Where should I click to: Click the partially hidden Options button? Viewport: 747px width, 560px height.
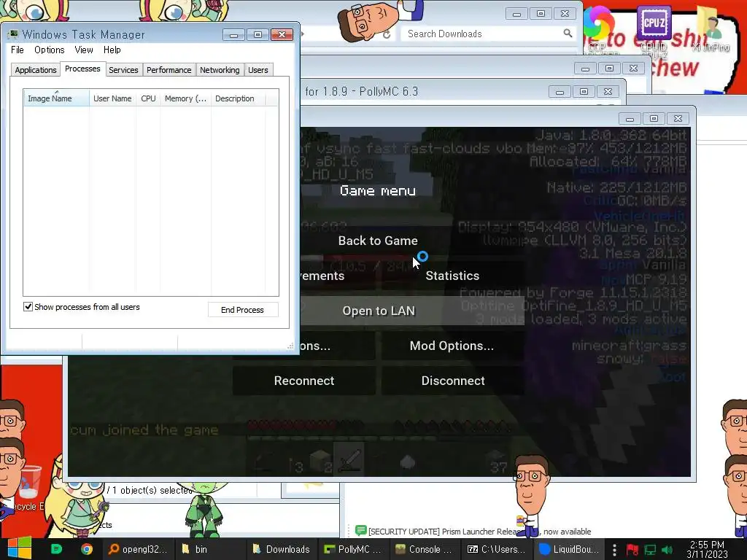click(x=337, y=346)
